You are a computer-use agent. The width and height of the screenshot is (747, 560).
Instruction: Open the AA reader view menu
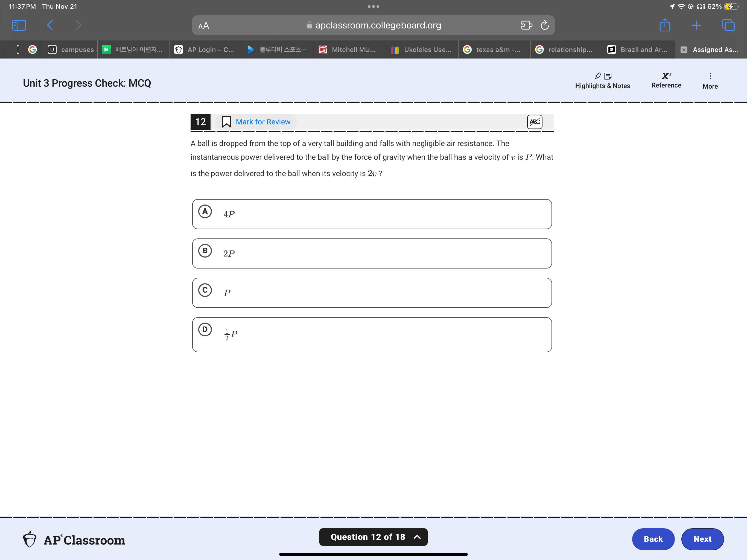coord(204,26)
